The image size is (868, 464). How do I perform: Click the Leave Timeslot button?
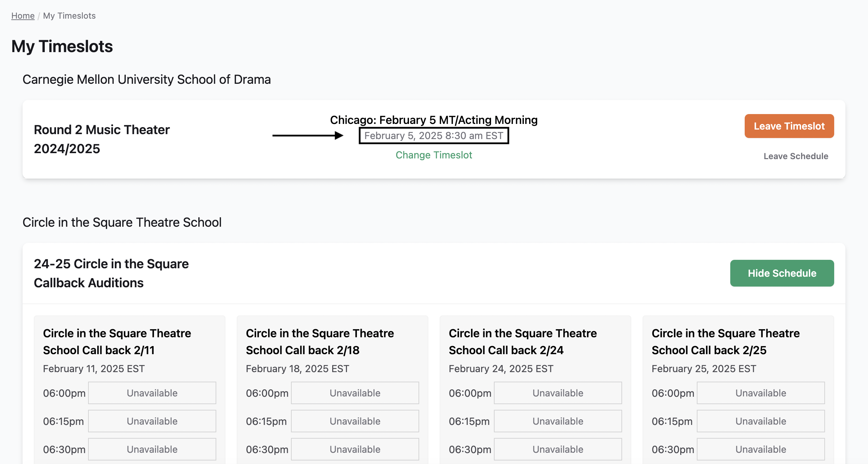(789, 126)
